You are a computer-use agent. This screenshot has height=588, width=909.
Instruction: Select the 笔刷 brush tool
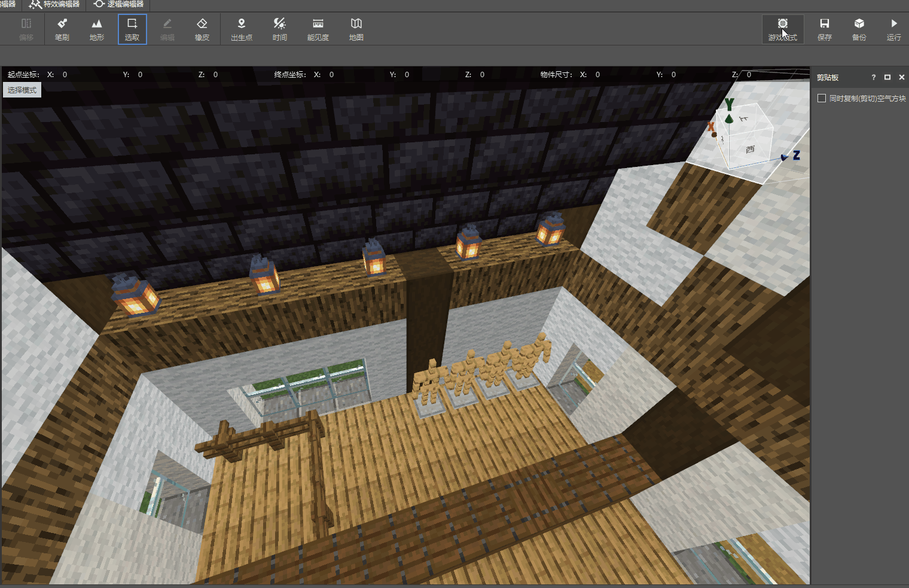pyautogui.click(x=62, y=29)
